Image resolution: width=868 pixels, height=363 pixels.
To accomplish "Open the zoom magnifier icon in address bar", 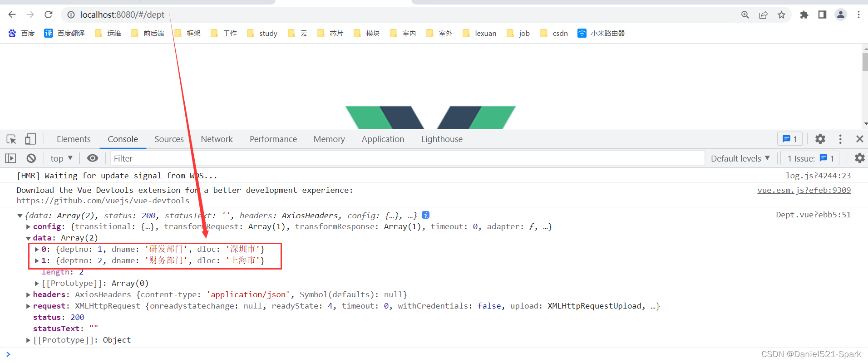I will pos(745,15).
